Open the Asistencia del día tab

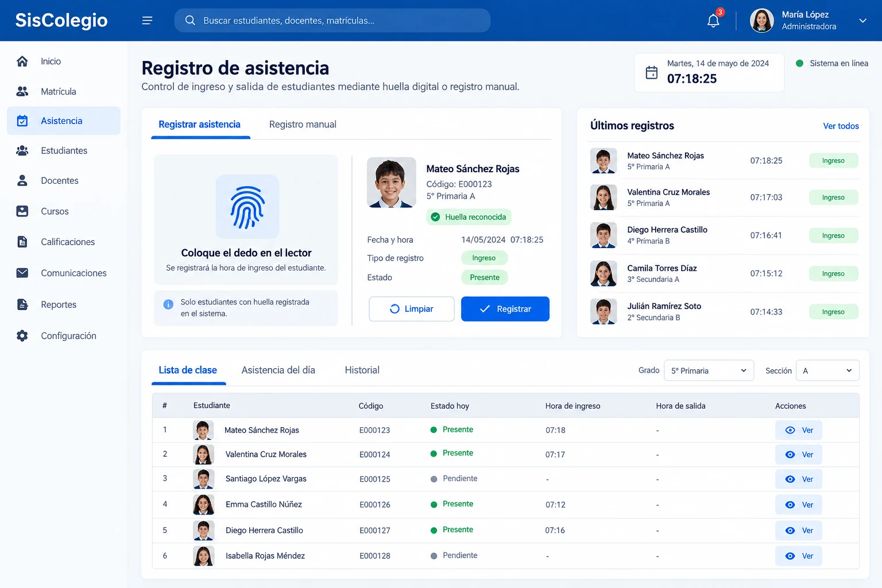278,370
